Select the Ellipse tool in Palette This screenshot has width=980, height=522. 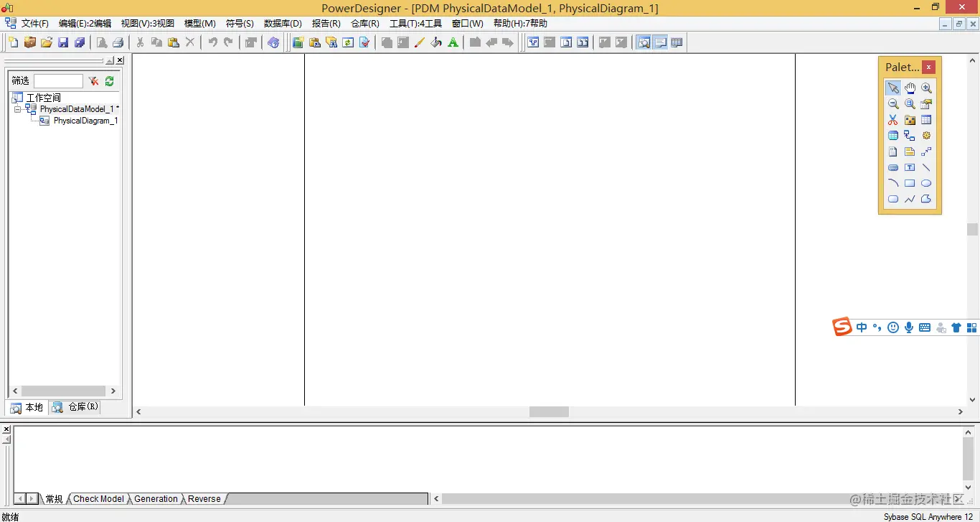pyautogui.click(x=926, y=183)
